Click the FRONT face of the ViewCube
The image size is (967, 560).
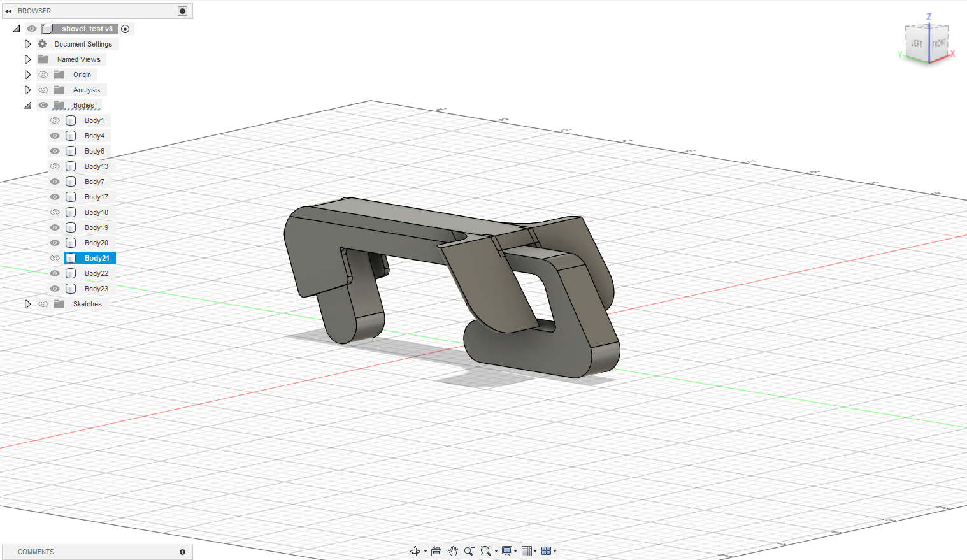pyautogui.click(x=939, y=43)
